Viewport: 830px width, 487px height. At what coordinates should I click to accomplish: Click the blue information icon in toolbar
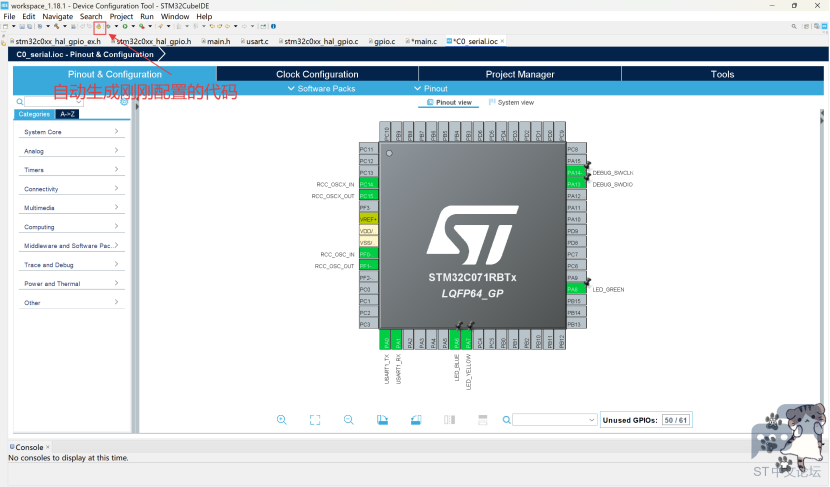pyautogui.click(x=273, y=26)
